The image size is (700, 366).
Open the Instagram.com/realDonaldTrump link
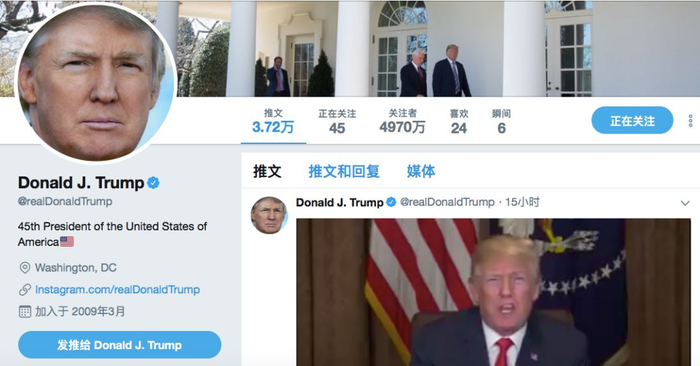click(117, 290)
